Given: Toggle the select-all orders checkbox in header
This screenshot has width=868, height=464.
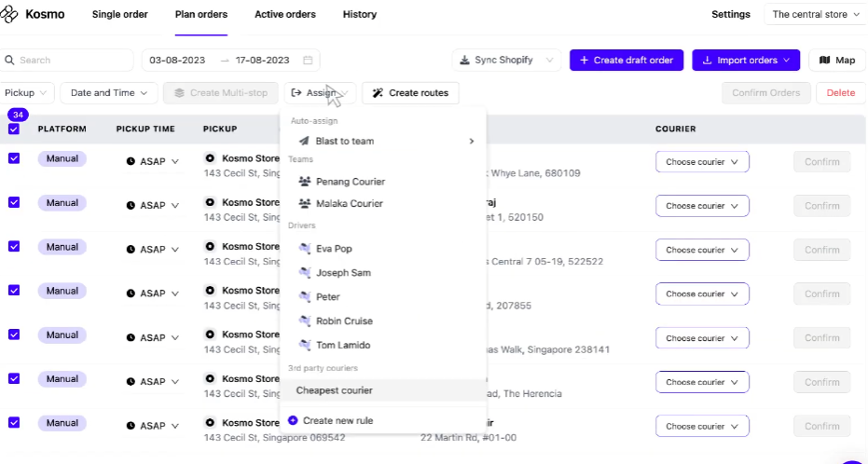Looking at the screenshot, I should [14, 129].
